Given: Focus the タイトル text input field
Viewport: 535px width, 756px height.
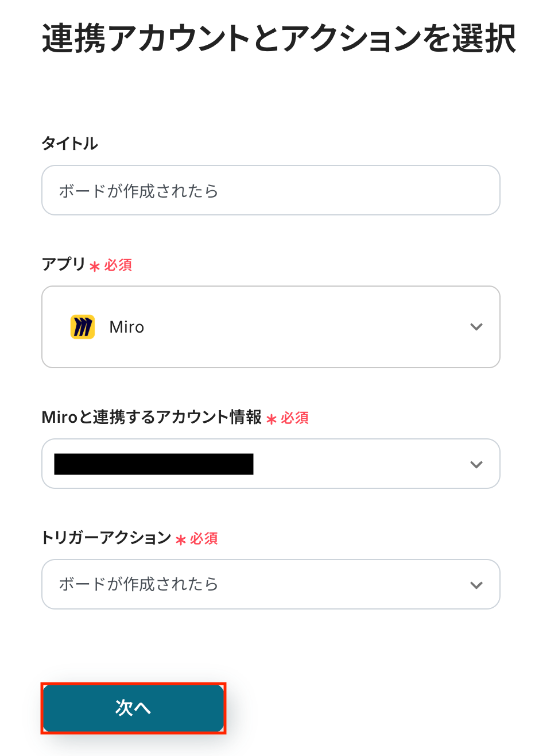Looking at the screenshot, I should click(270, 190).
